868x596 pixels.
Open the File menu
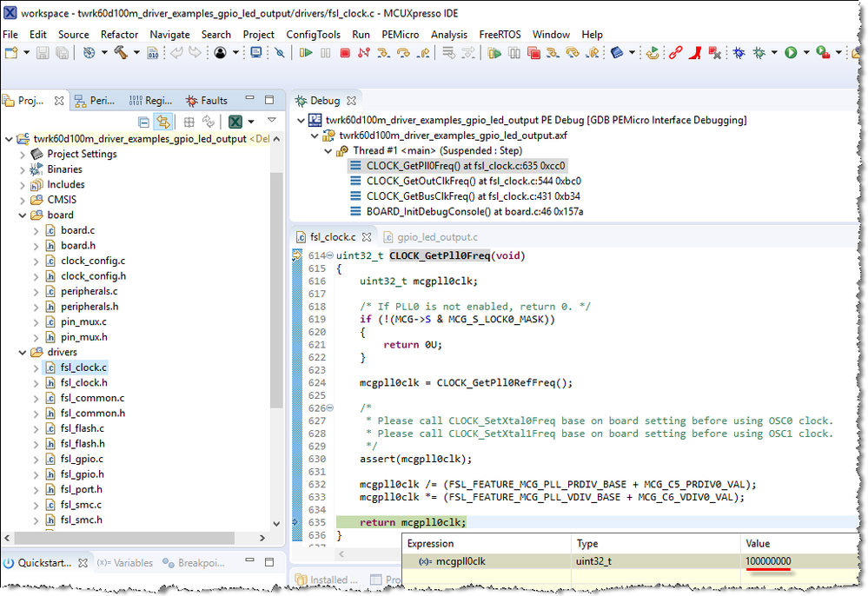[x=10, y=34]
